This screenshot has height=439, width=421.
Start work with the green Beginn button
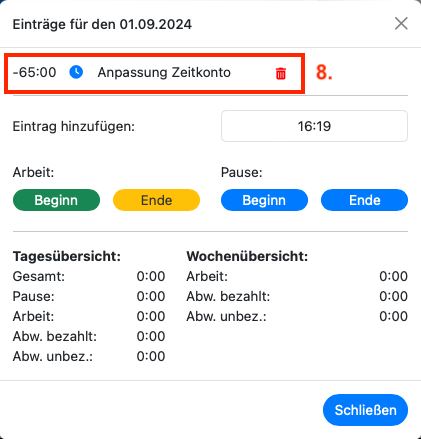[56, 200]
